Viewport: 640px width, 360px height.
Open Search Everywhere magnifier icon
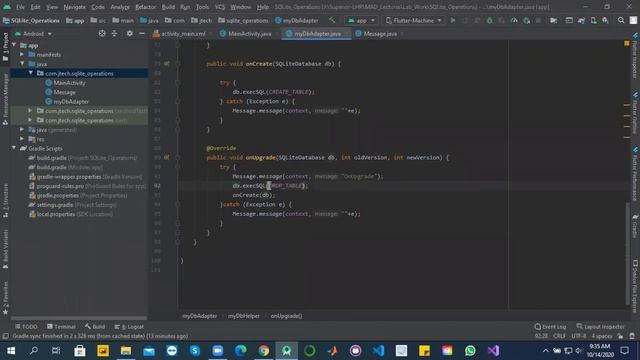point(621,20)
